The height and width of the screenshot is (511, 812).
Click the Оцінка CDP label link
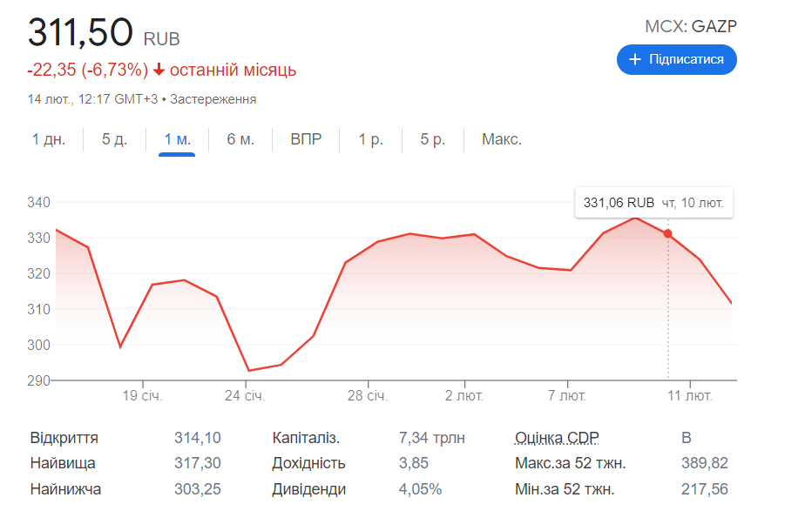[x=557, y=438]
